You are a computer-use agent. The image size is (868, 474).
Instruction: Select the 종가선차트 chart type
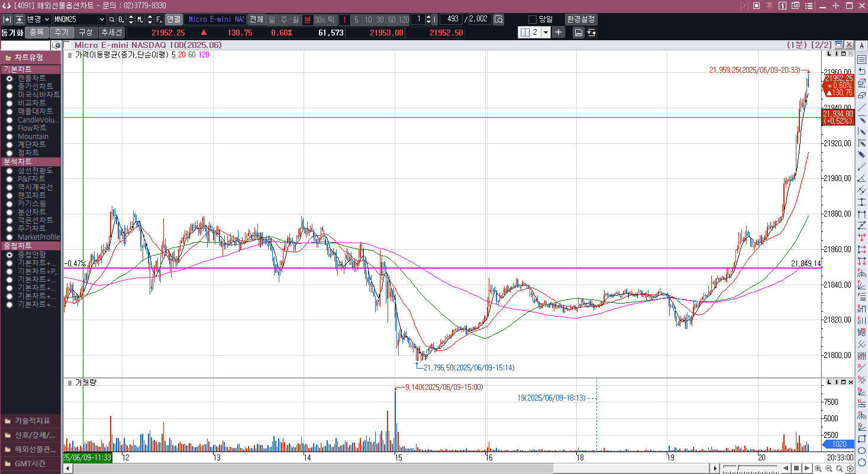9,86
